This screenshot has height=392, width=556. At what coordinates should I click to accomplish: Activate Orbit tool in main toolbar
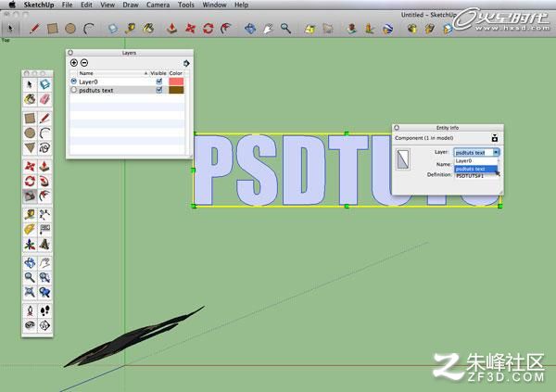250,29
